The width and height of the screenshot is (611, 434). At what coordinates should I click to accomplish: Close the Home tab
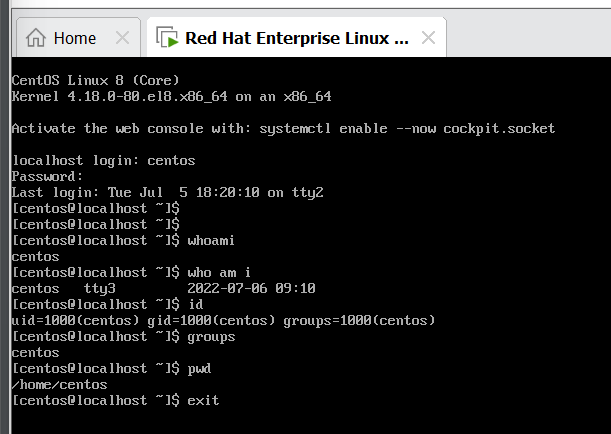[x=122, y=38]
